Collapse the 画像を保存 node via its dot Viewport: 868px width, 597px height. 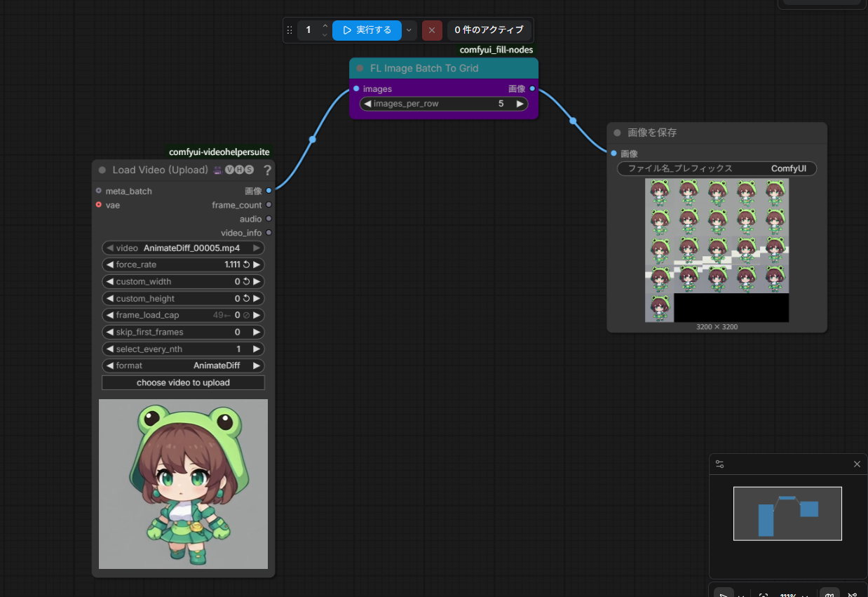617,133
